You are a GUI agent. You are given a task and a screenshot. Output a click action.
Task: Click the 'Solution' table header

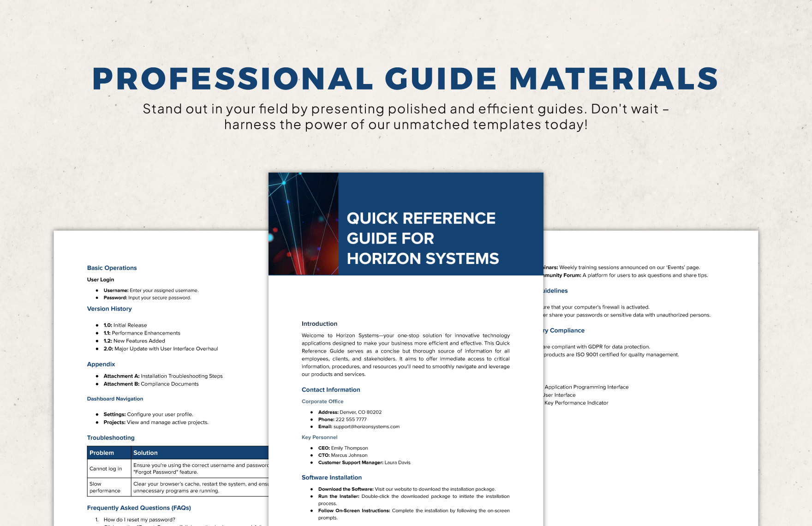(200, 453)
